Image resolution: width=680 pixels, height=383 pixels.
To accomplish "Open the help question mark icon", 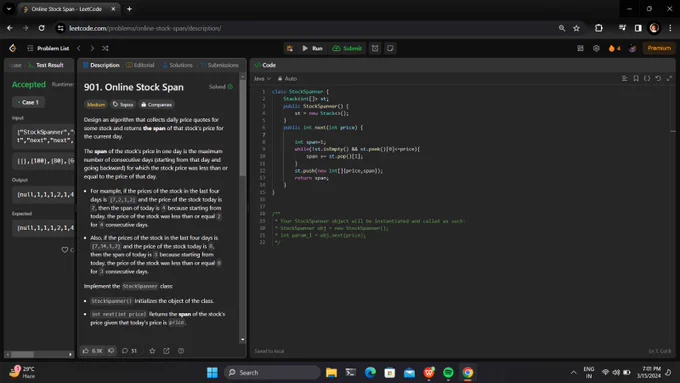I will click(181, 350).
